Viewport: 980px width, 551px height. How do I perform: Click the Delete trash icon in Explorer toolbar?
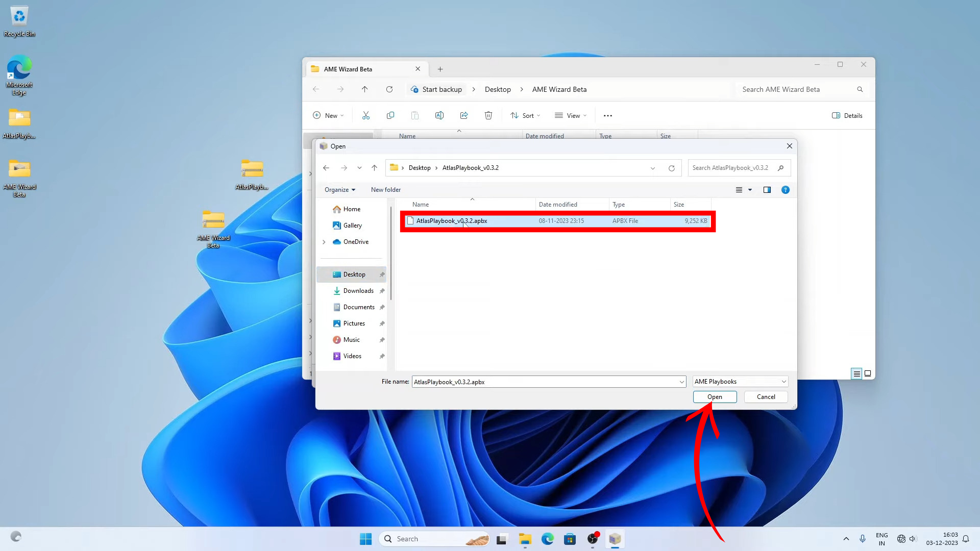[488, 116]
